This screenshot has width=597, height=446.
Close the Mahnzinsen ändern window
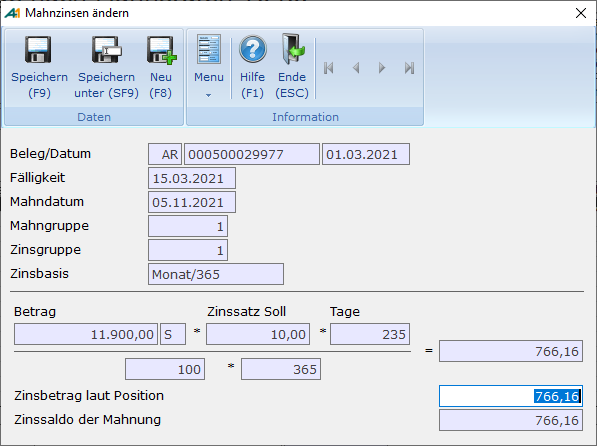[581, 13]
